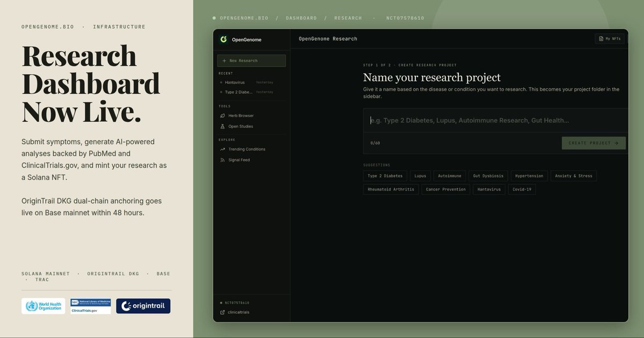The width and height of the screenshot is (644, 338).
Task: Click the origintrail logo badge
Action: 143,306
